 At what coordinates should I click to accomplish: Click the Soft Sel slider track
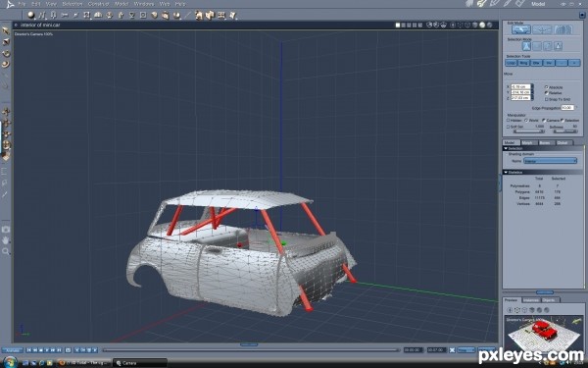529,131
